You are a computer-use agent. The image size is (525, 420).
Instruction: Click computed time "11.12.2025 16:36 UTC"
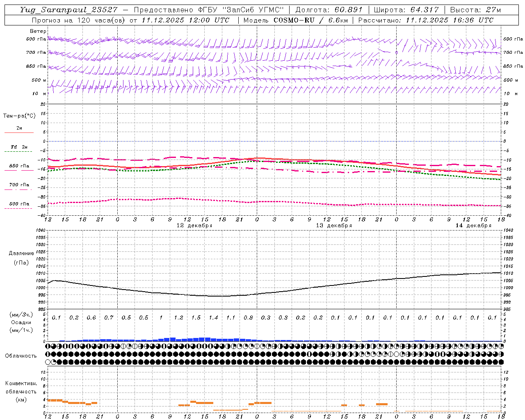point(450,20)
